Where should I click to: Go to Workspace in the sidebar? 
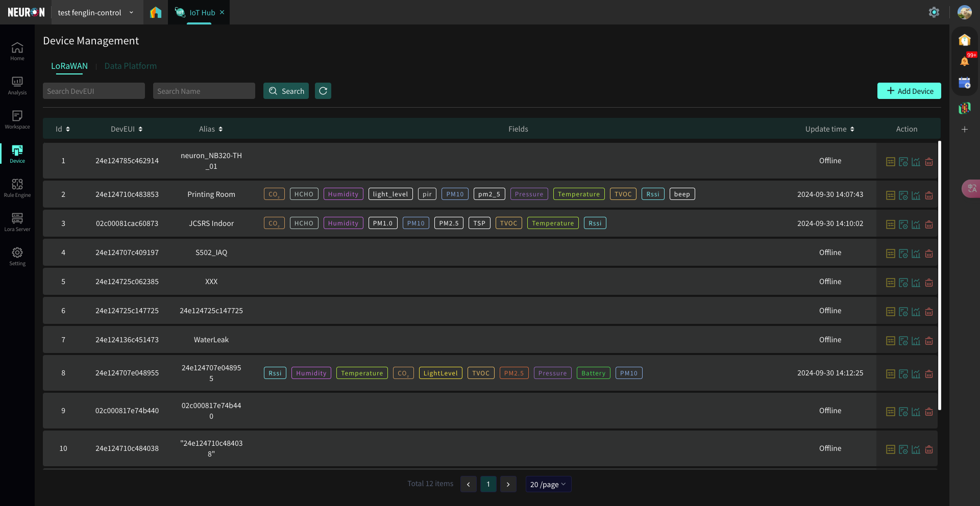coord(17,120)
